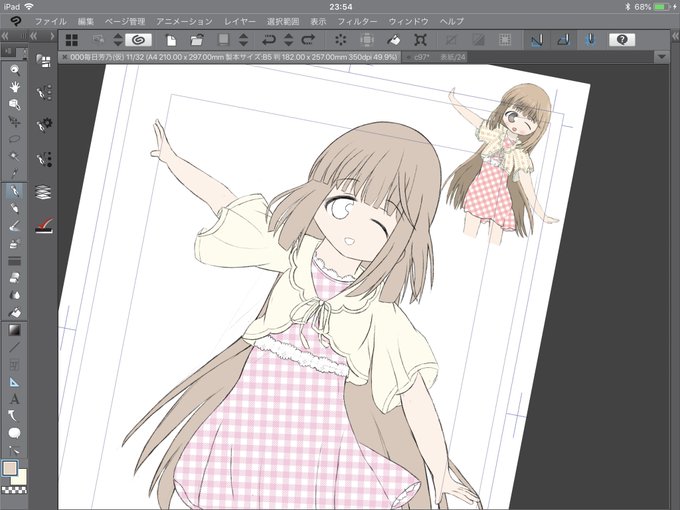
Task: Expand the stepper arrows beside the Clip Studio button
Action: coord(118,40)
